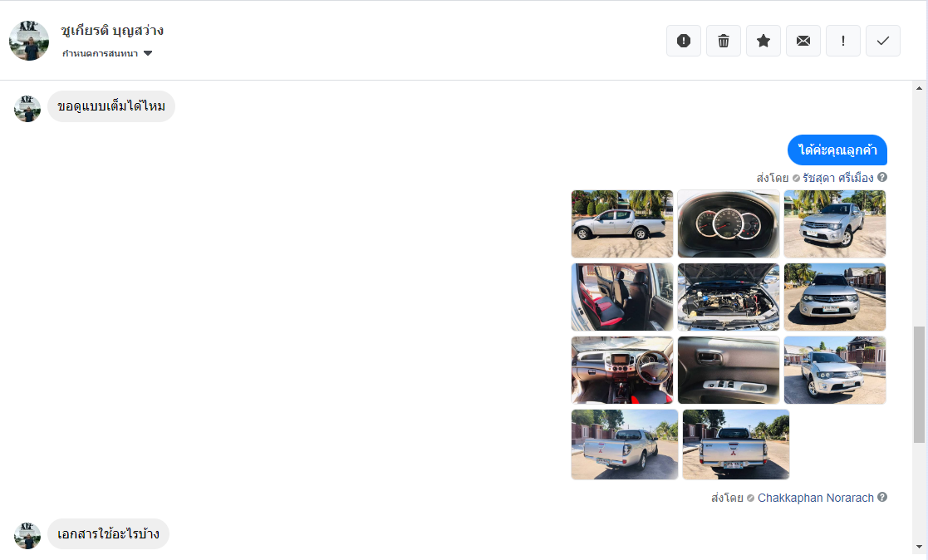928x560 pixels.
Task: Click the scrollbar up arrow
Action: pos(919,88)
